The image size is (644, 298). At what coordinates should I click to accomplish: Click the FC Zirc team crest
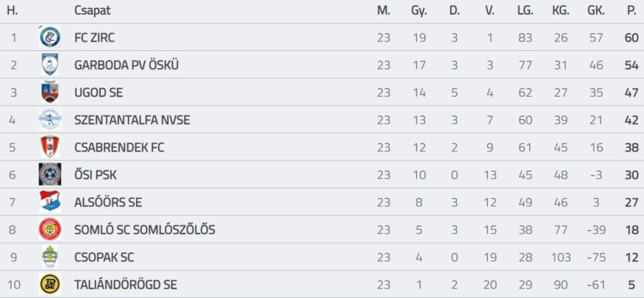point(50,37)
